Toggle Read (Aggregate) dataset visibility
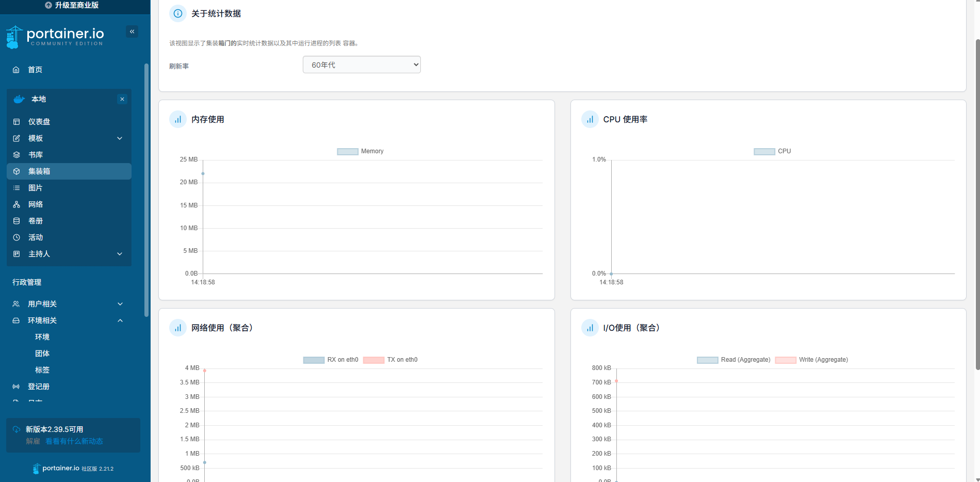 coord(733,360)
